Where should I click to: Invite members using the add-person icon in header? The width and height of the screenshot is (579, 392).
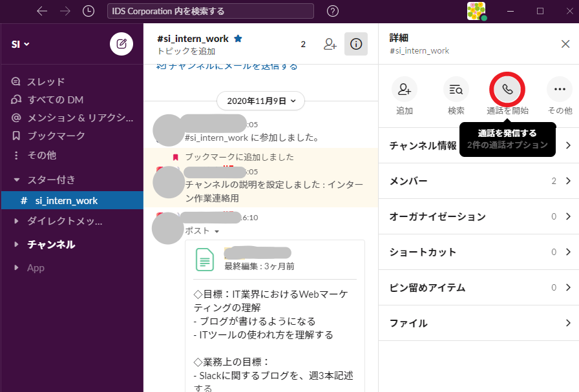point(330,44)
